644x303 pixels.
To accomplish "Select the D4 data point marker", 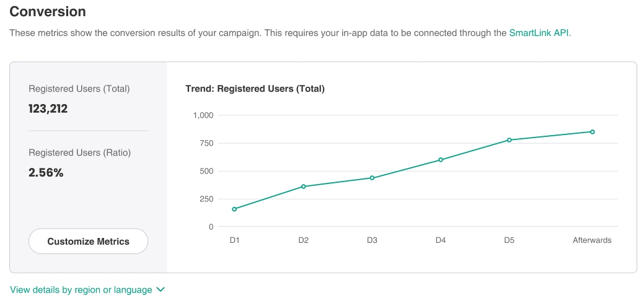I will coord(441,160).
